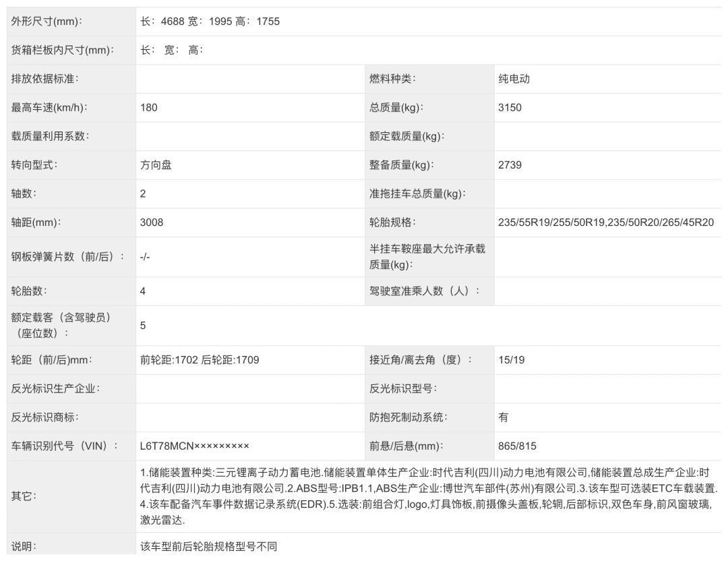Screen dimensions: 728x561
Task: Click the 额定载客 seating capacity label
Action: click(x=61, y=325)
